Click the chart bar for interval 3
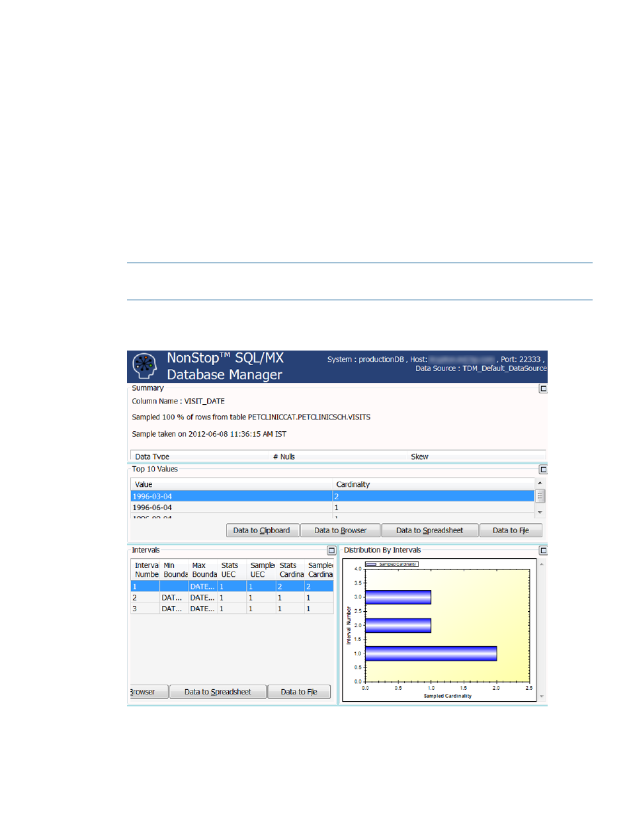Screen dimensions: 631x840 pyautogui.click(x=398, y=597)
